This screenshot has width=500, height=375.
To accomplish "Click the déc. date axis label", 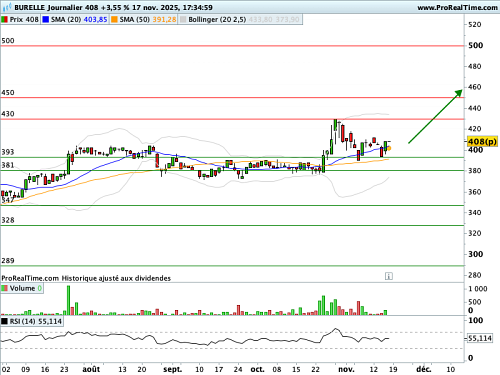I will tap(424, 369).
